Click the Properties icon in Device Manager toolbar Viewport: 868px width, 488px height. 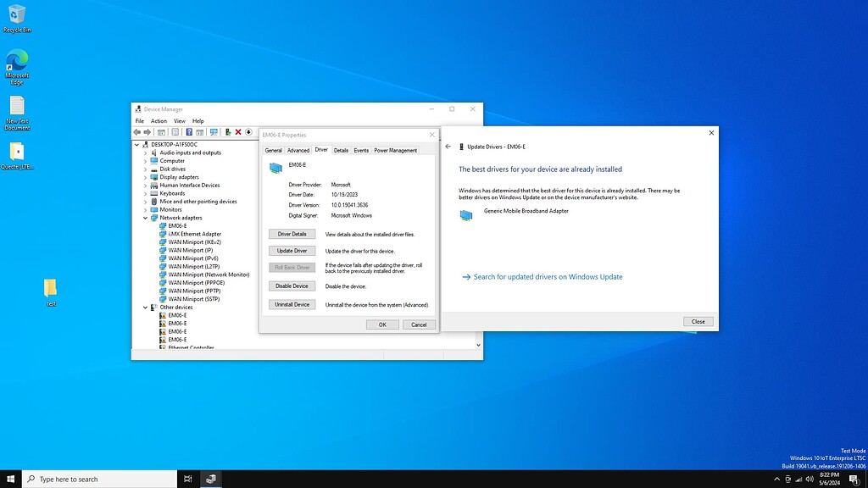point(174,132)
